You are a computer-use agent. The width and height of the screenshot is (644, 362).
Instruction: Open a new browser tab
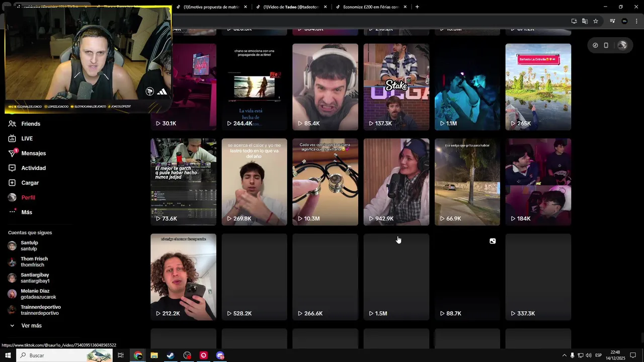[x=417, y=7]
